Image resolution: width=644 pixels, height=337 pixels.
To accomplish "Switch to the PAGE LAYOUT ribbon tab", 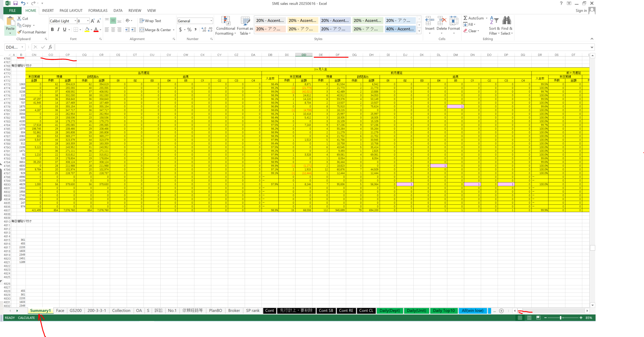I will pos(71,10).
